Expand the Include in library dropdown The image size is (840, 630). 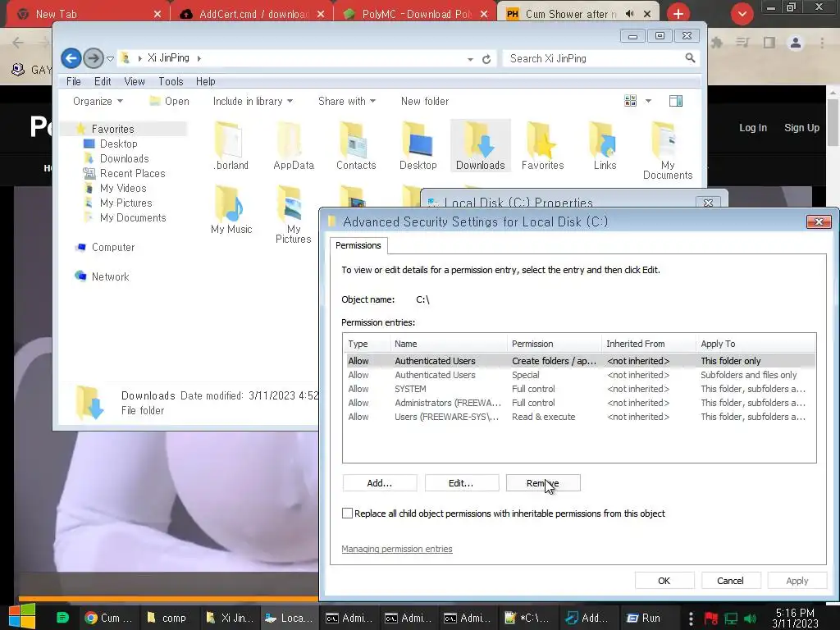coord(253,101)
